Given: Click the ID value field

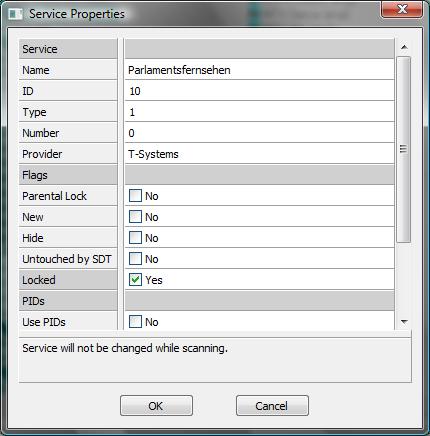Looking at the screenshot, I should 260,91.
